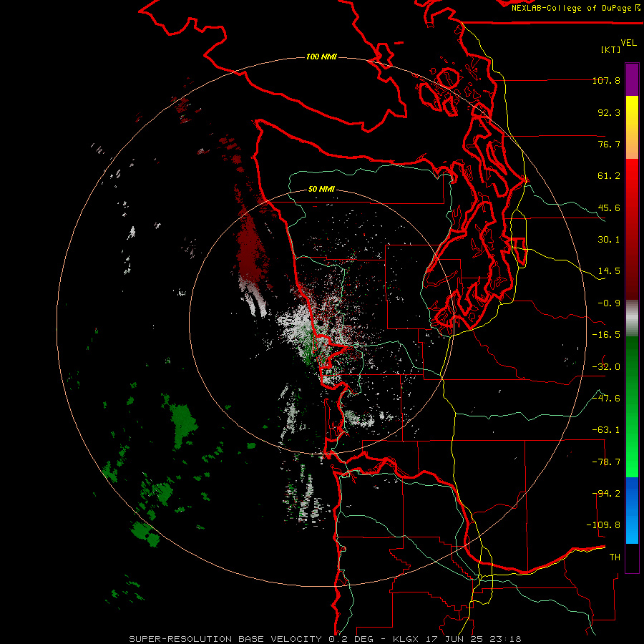This screenshot has width=644, height=644.
Task: Click the 76.7 velocity scale value
Action: tap(609, 144)
